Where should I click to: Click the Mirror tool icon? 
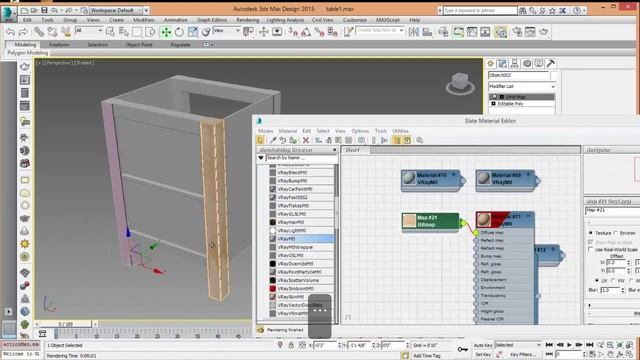click(x=413, y=32)
